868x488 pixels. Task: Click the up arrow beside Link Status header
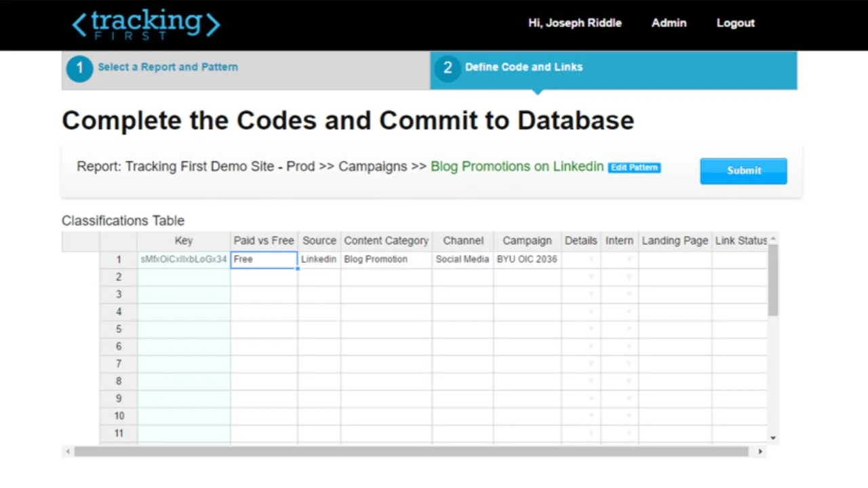pos(772,240)
